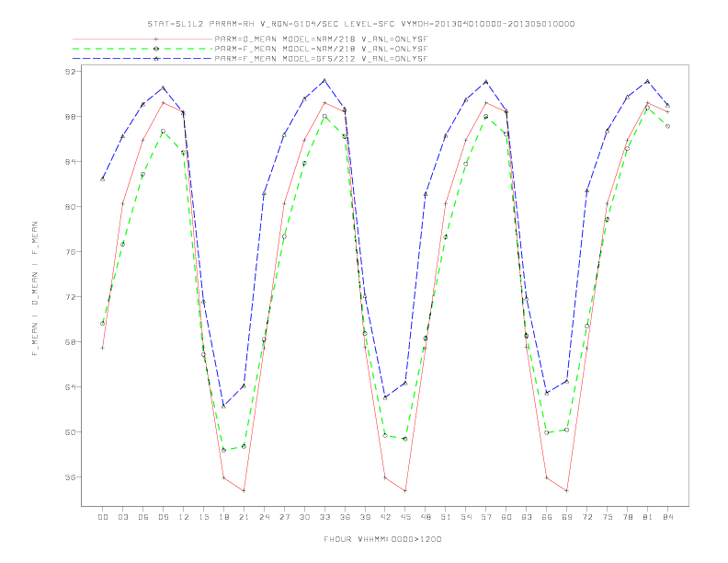The image size is (728, 563).
Task: Click x-axis forecast hour label 72
Action: [587, 517]
